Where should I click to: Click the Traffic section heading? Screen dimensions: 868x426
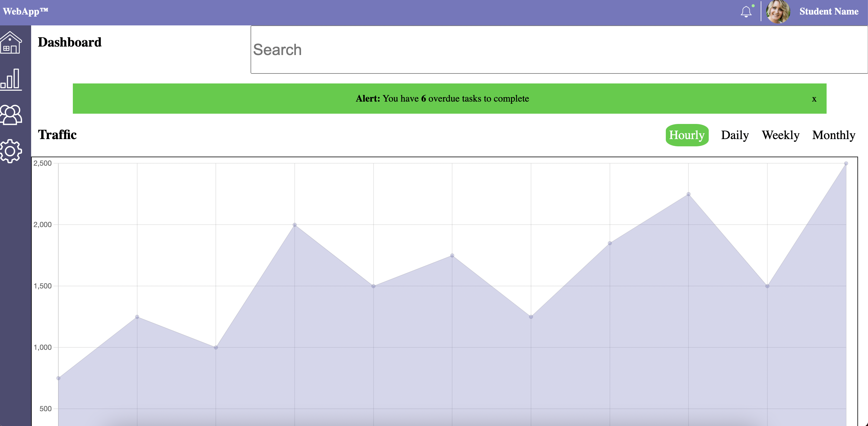(x=57, y=135)
